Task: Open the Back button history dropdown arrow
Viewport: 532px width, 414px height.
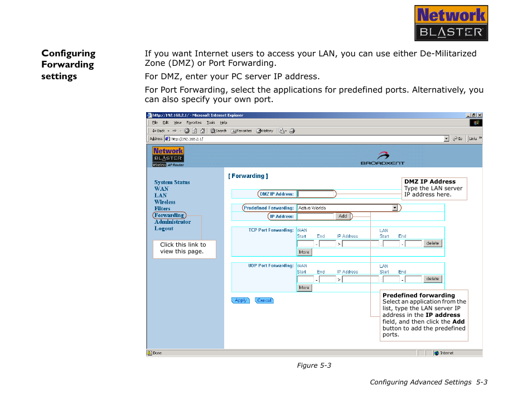Action: coord(168,131)
